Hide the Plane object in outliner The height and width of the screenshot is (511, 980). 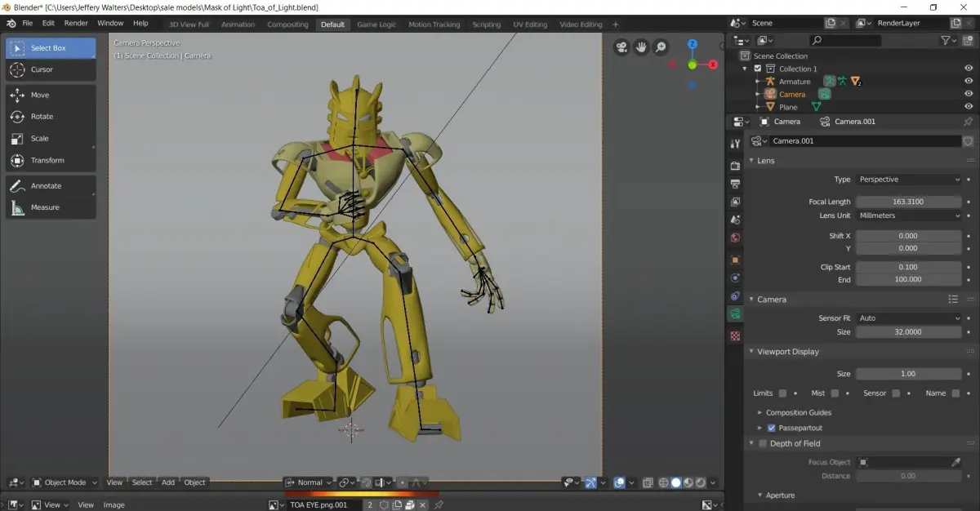tap(969, 107)
